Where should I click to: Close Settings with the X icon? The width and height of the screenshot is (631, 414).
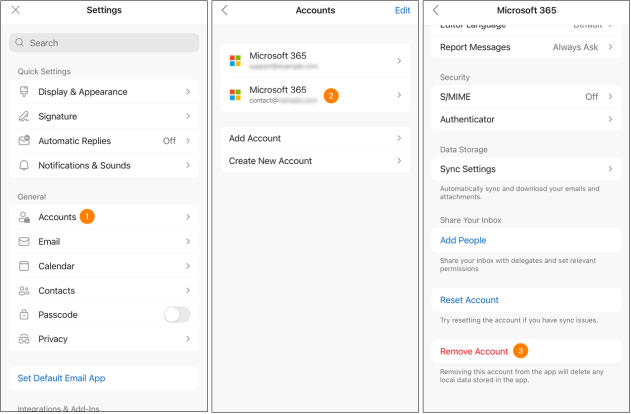[15, 10]
